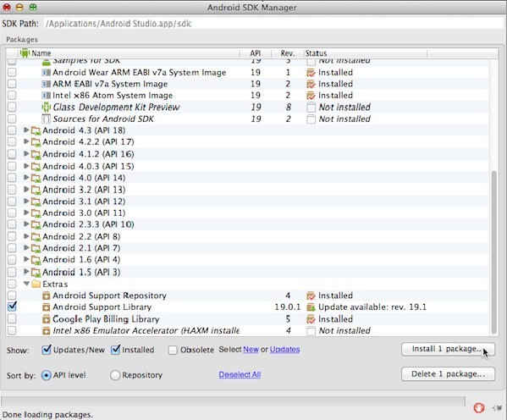Click the Deselect All link
The height and width of the screenshot is (420, 507).
(x=240, y=375)
